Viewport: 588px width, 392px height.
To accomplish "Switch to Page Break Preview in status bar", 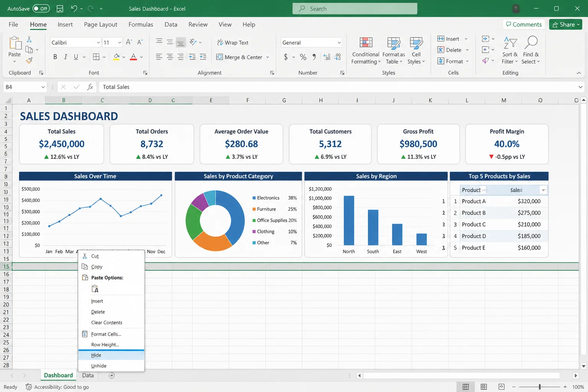I will pyautogui.click(x=501, y=387).
